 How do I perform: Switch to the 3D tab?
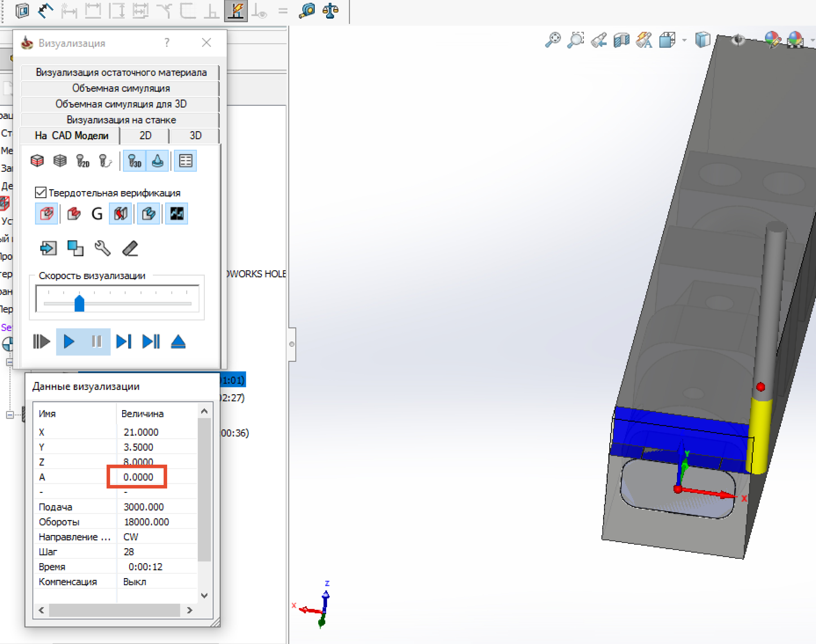[195, 136]
